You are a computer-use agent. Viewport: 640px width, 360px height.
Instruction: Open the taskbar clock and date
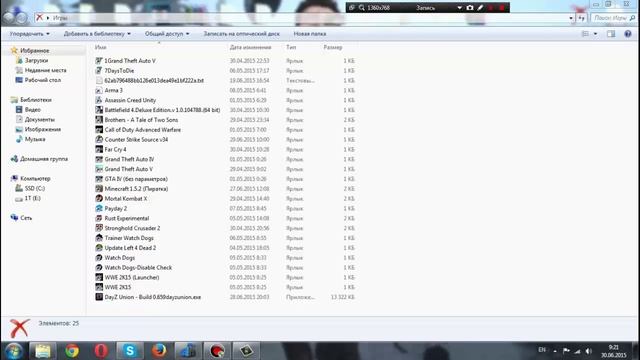613,351
